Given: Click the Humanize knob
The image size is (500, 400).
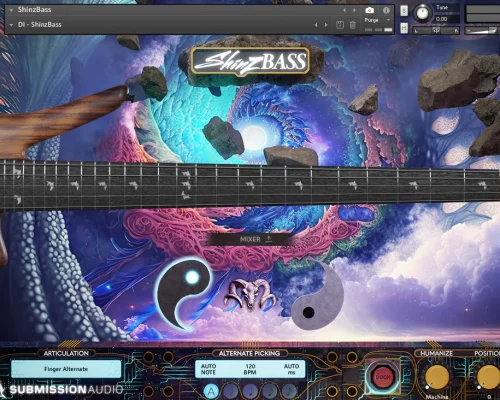Looking at the screenshot, I should click(437, 377).
